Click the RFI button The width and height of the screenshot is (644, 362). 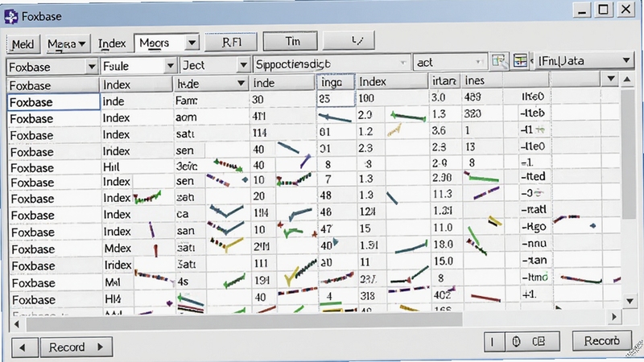pos(231,42)
